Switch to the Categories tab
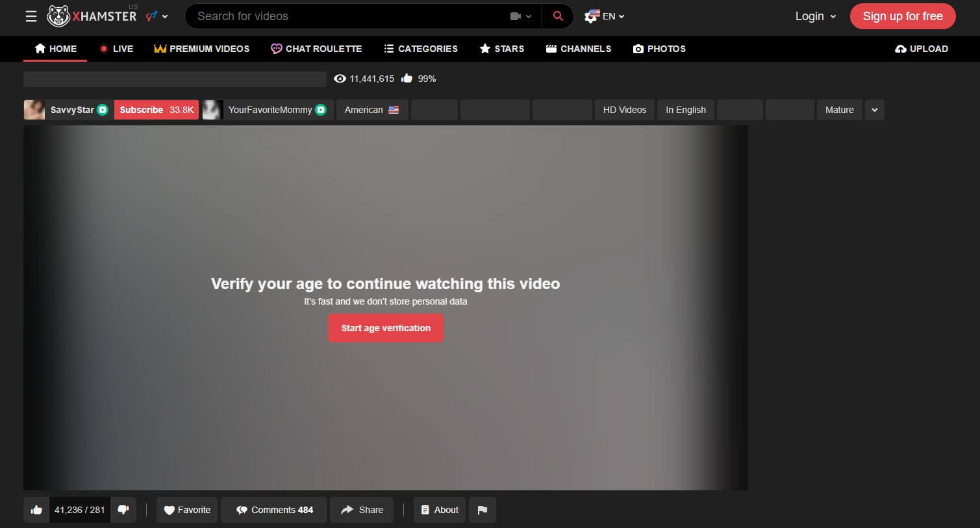Image resolution: width=980 pixels, height=528 pixels. (421, 48)
